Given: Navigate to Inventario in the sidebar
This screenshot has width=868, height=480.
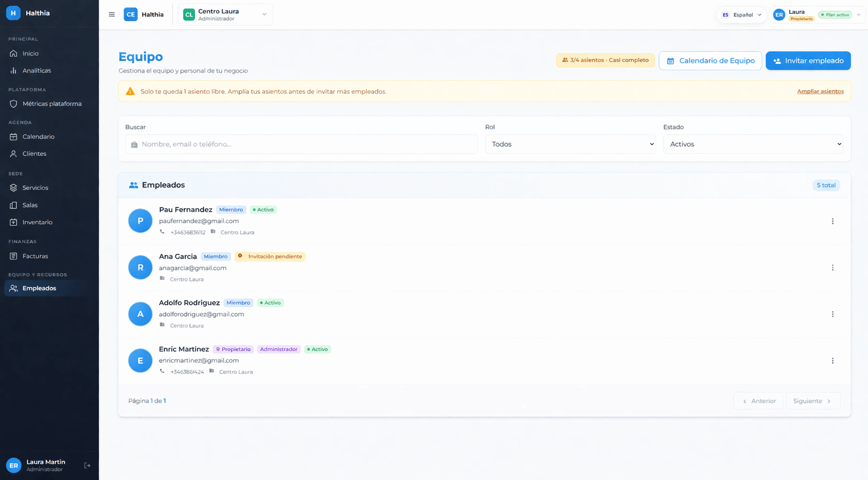Looking at the screenshot, I should coord(37,222).
